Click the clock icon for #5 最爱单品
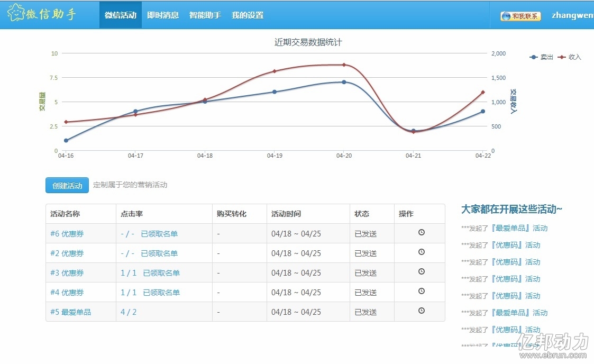Screen dimensions: 594x364 coord(421,311)
